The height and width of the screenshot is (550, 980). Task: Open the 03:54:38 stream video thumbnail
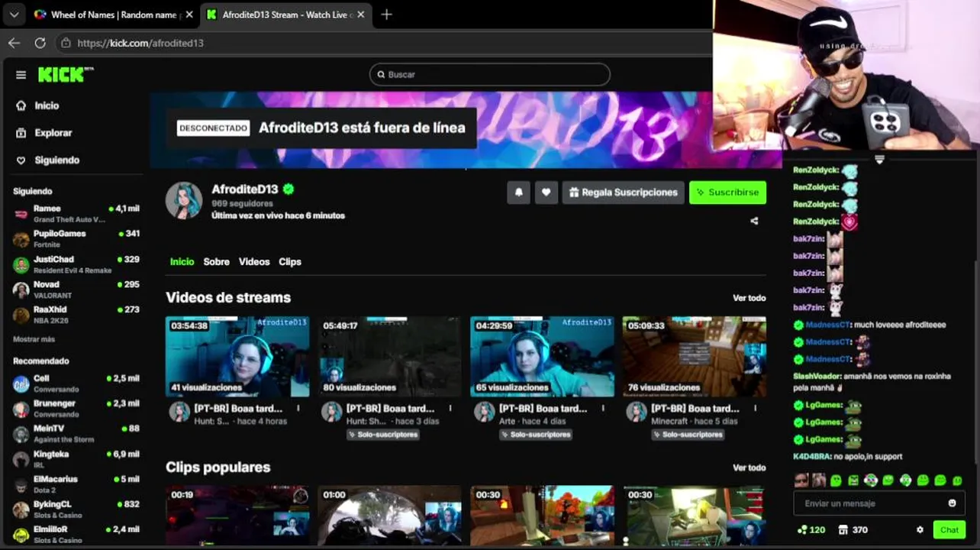[237, 357]
